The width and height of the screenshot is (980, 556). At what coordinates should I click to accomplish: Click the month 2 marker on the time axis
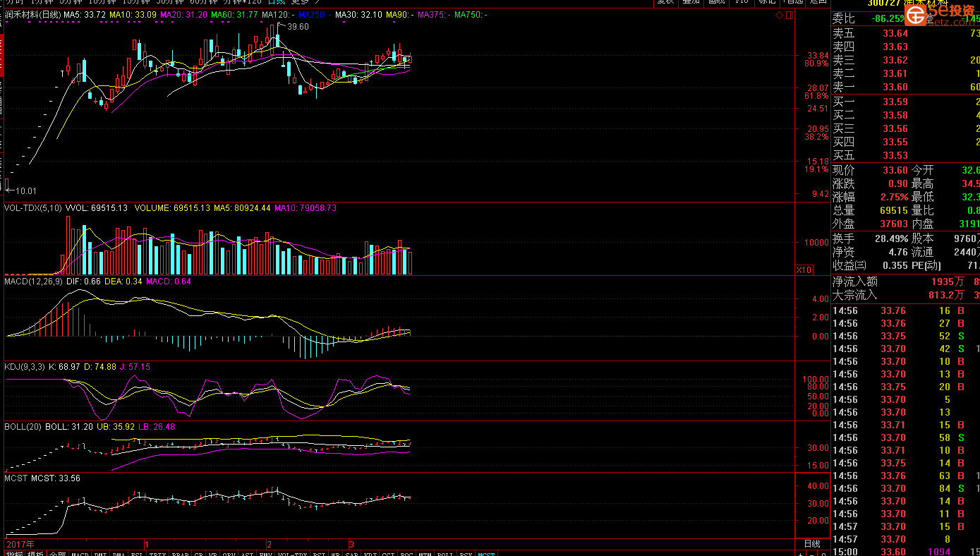(x=269, y=545)
